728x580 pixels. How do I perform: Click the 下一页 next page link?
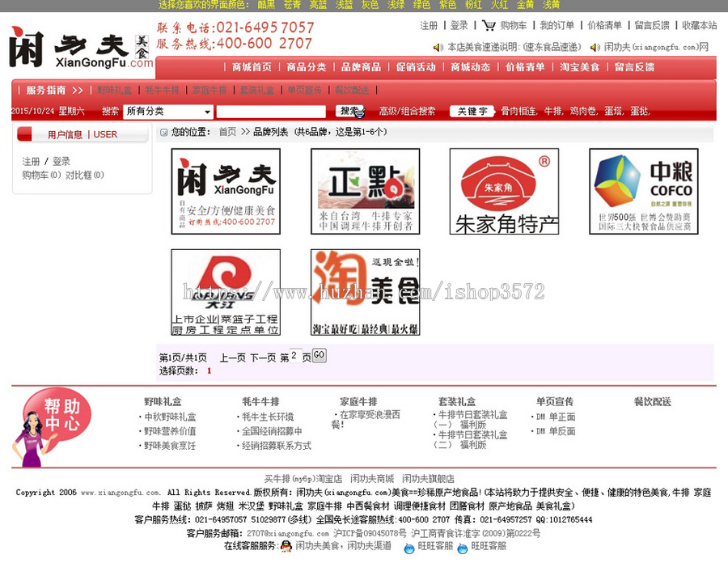tap(260, 356)
